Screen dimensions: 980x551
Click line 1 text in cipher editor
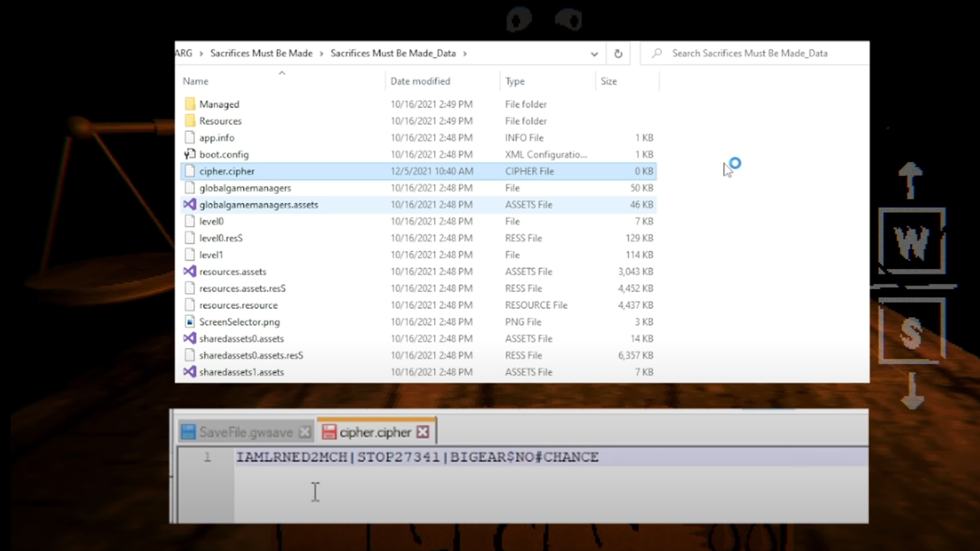coord(417,457)
